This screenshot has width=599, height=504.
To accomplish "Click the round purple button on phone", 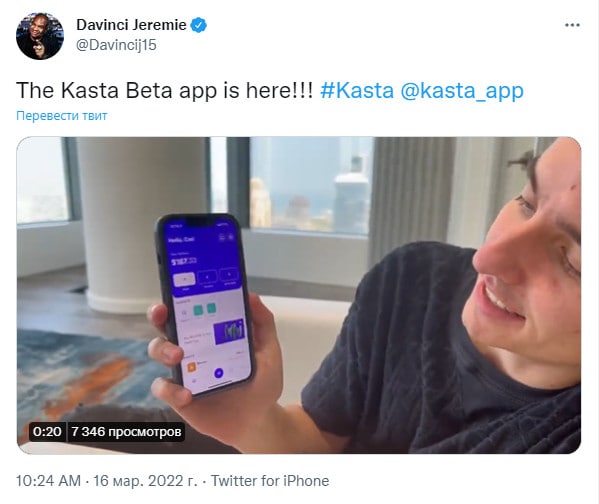I will pyautogui.click(x=219, y=373).
